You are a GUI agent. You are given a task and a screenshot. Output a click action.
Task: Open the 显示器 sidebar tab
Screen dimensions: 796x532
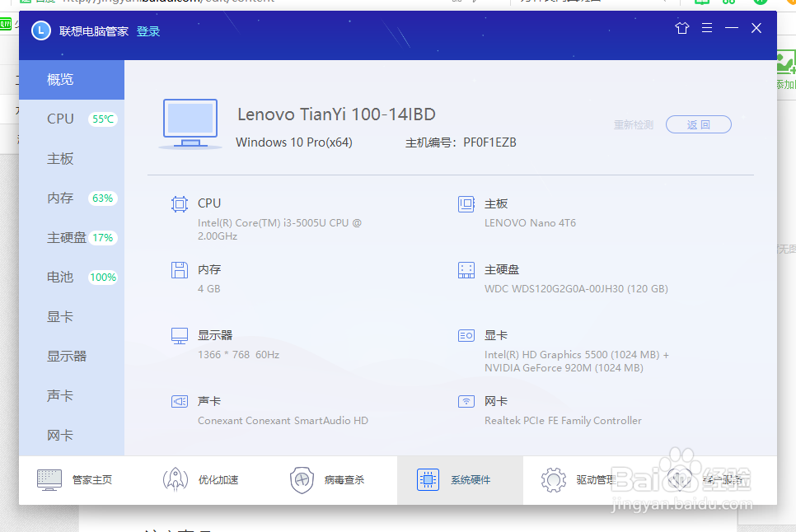[x=72, y=357]
